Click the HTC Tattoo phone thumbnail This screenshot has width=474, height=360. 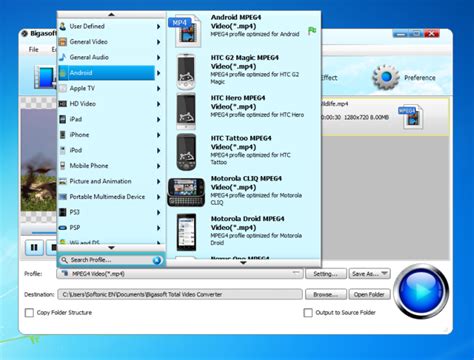(x=186, y=152)
